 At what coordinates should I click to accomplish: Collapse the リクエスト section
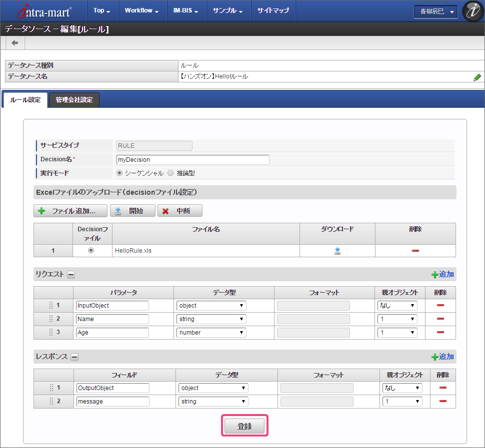[x=71, y=274]
